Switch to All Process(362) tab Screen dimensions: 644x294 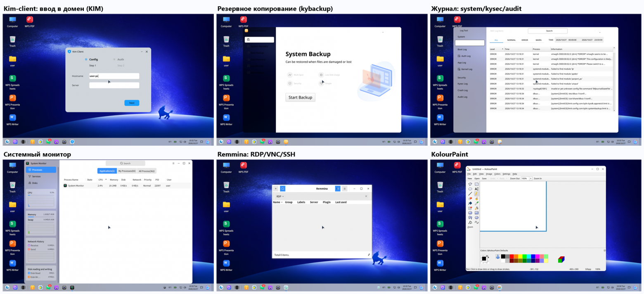click(x=147, y=171)
